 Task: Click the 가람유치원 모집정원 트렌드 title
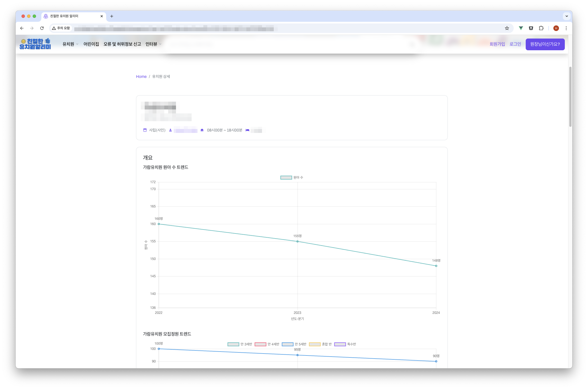(167, 334)
